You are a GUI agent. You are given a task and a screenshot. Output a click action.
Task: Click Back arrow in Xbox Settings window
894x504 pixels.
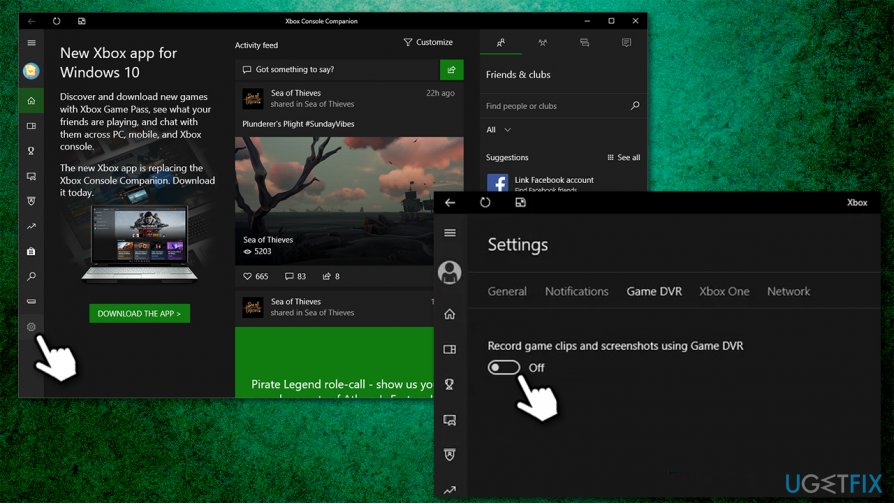[x=450, y=202]
